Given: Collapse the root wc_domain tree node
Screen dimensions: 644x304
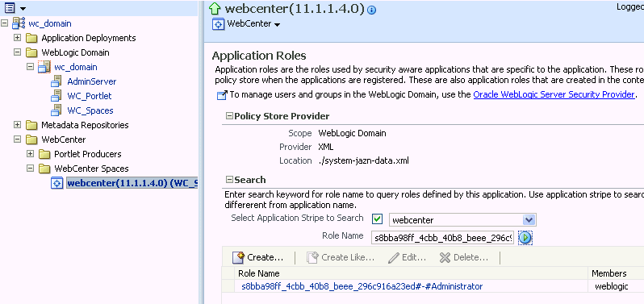Looking at the screenshot, I should coord(5,23).
